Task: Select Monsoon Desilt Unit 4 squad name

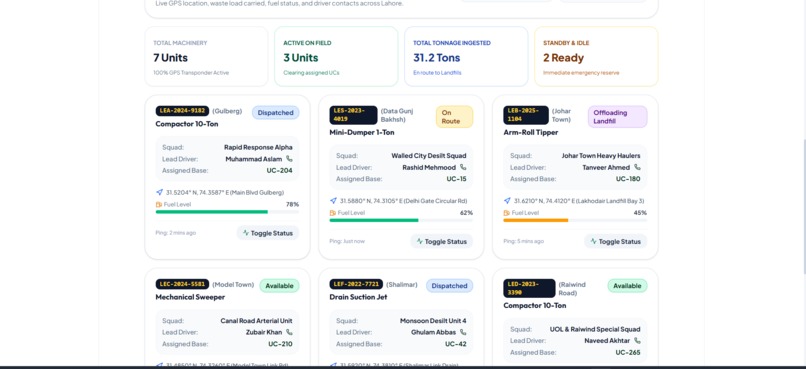Action: 433,321
